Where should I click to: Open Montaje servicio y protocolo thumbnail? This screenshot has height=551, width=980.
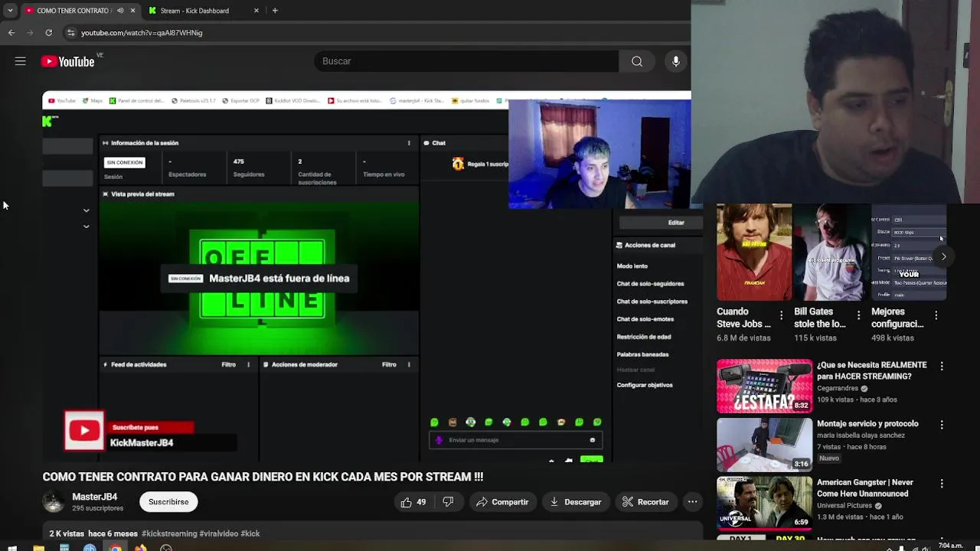(x=764, y=445)
